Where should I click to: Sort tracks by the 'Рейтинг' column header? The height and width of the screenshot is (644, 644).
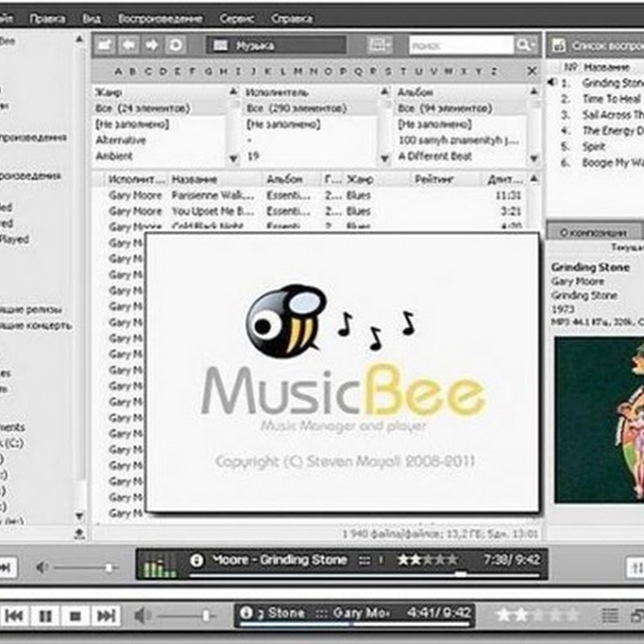444,180
